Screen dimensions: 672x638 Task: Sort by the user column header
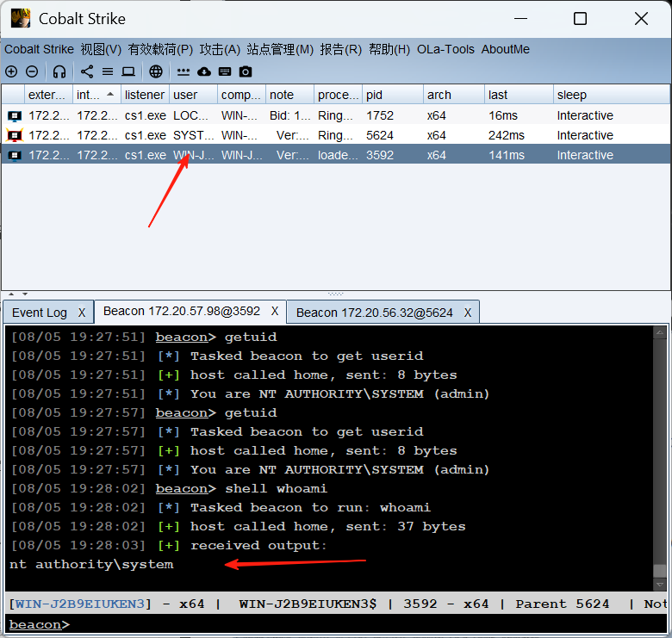[x=193, y=95]
